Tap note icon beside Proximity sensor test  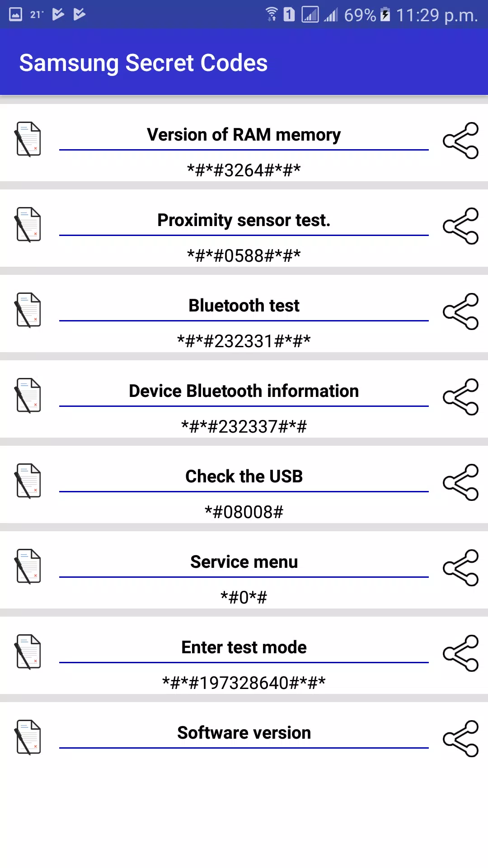(x=28, y=225)
